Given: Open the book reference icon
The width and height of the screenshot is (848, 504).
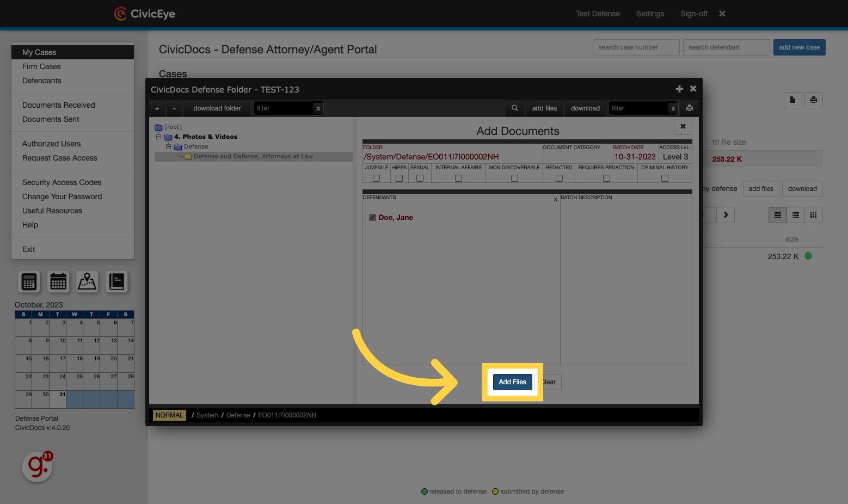Looking at the screenshot, I should click(x=116, y=281).
